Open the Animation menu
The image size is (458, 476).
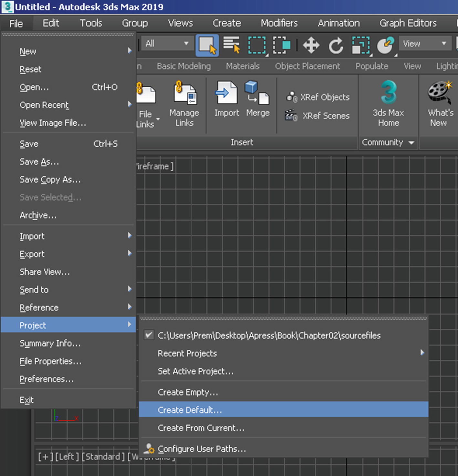(x=338, y=23)
